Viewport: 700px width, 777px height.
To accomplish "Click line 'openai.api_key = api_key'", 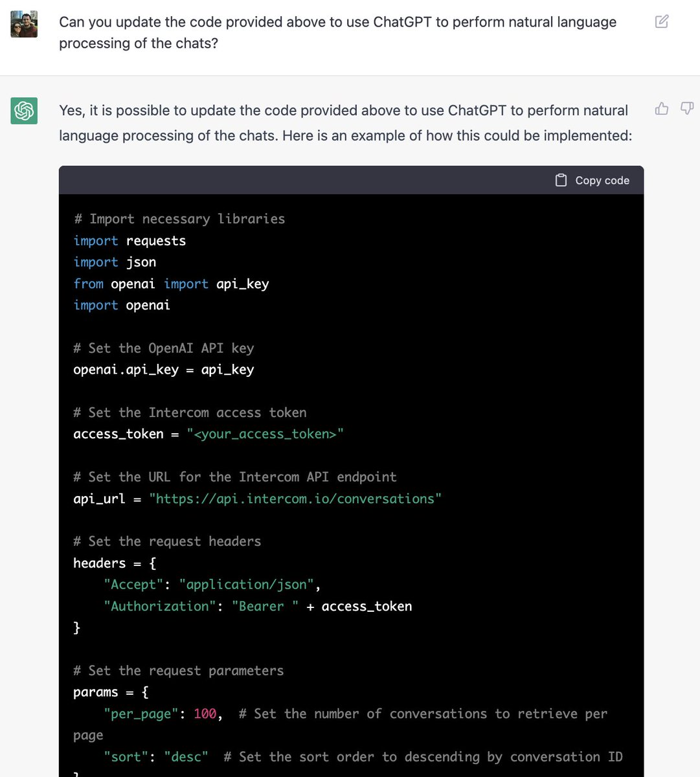I will point(164,370).
